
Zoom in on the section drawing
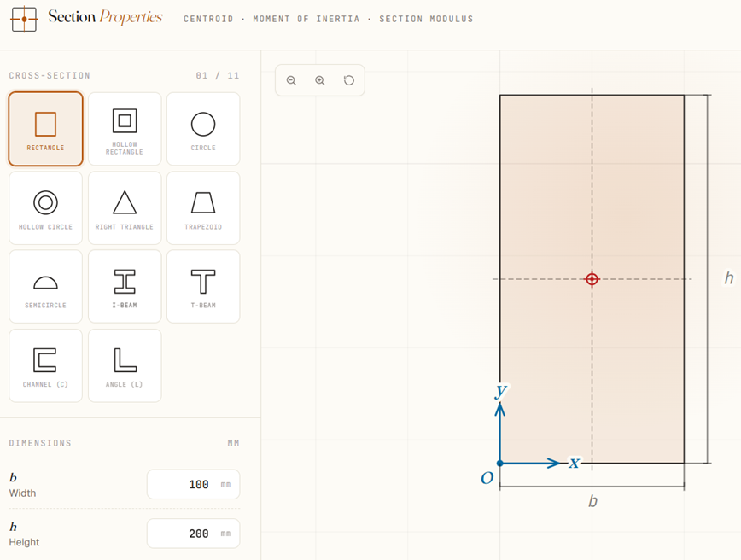pos(320,80)
